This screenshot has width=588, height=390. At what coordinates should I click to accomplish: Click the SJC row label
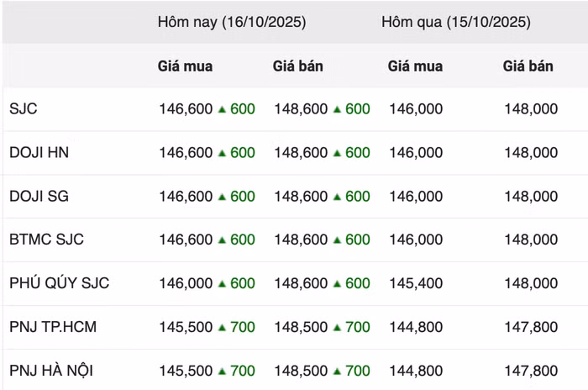24,109
